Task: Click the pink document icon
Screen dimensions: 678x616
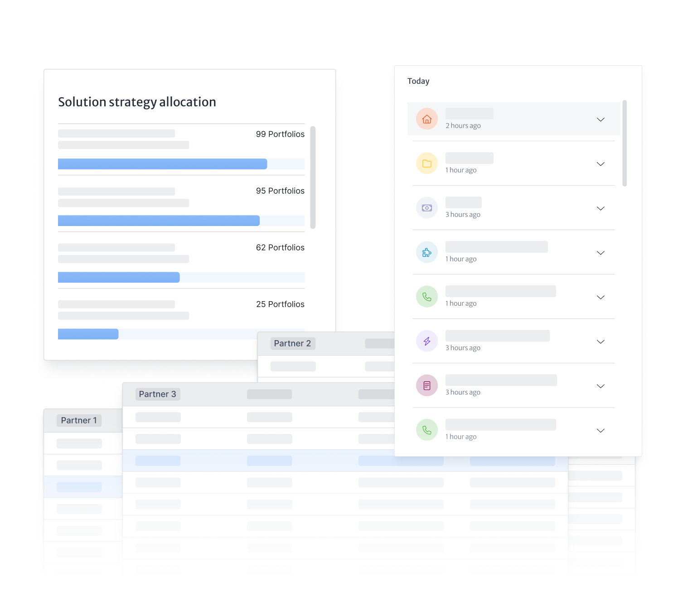Action: coord(426,385)
